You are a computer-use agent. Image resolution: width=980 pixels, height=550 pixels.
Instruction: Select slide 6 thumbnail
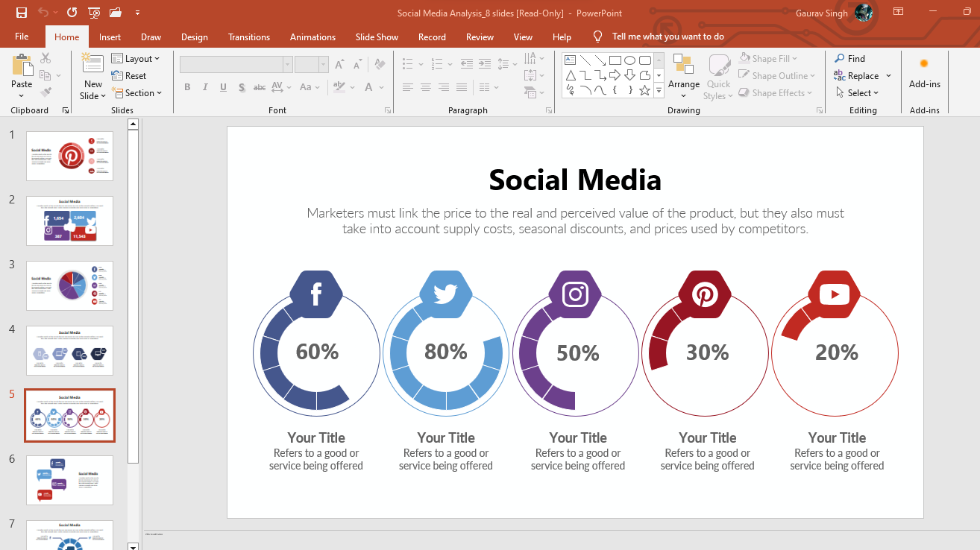pyautogui.click(x=69, y=480)
